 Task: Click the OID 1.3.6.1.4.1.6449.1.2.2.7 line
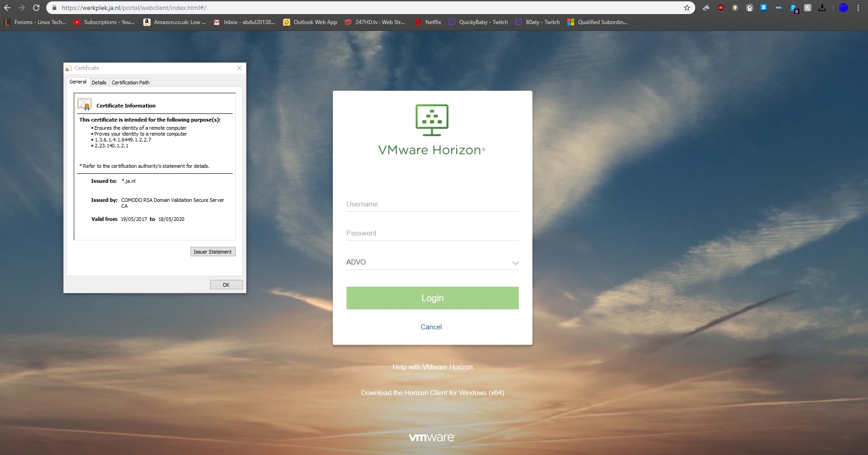click(123, 140)
